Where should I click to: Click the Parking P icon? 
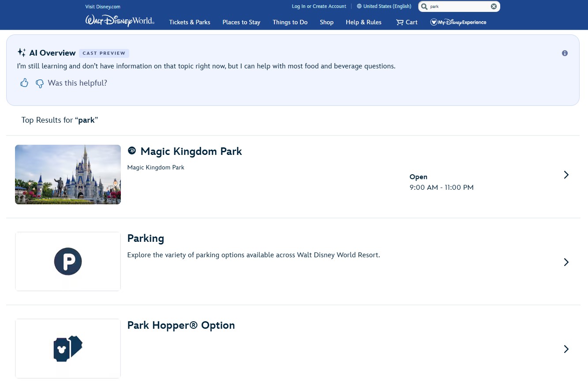point(68,261)
